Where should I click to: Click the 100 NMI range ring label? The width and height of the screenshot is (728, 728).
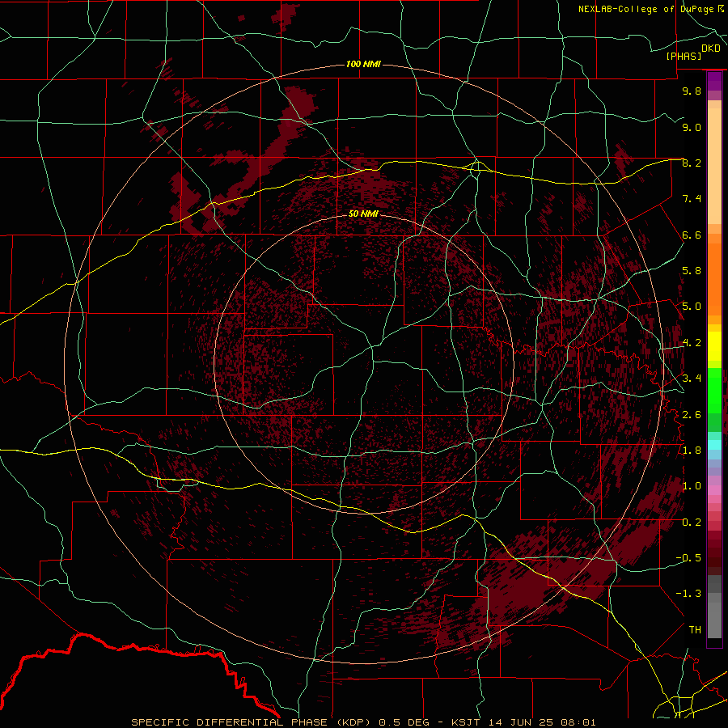[x=363, y=64]
